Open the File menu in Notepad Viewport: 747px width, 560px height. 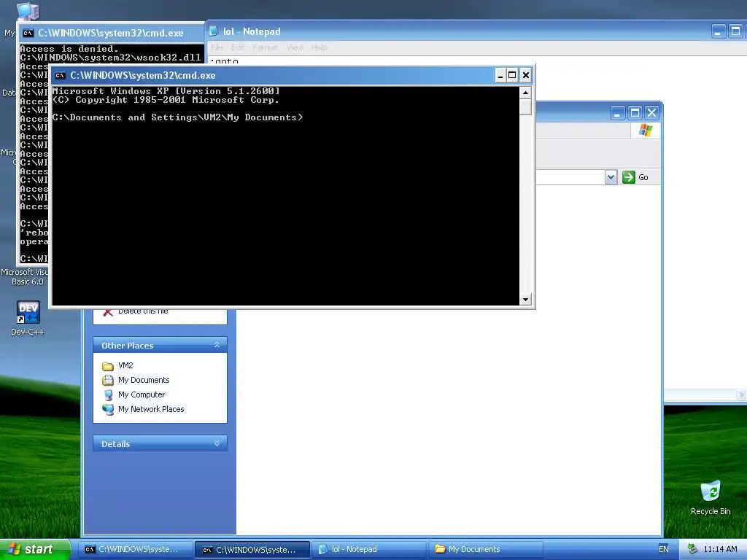(x=217, y=47)
